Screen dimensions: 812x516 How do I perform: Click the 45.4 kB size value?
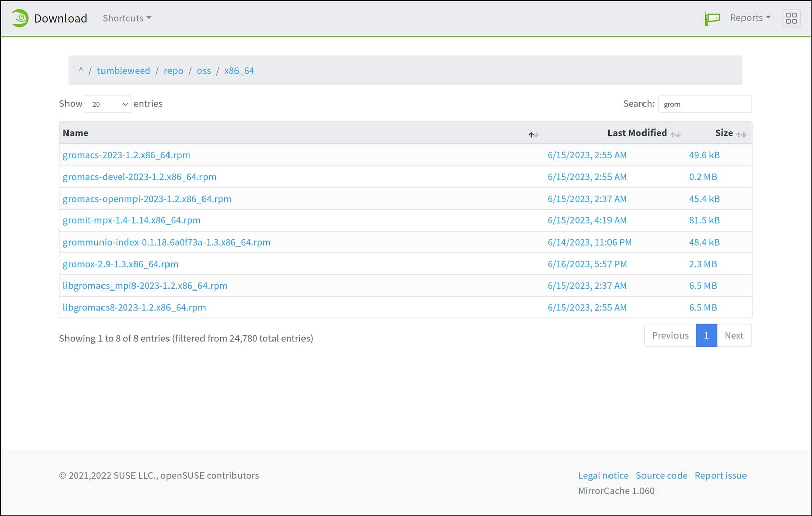704,199
